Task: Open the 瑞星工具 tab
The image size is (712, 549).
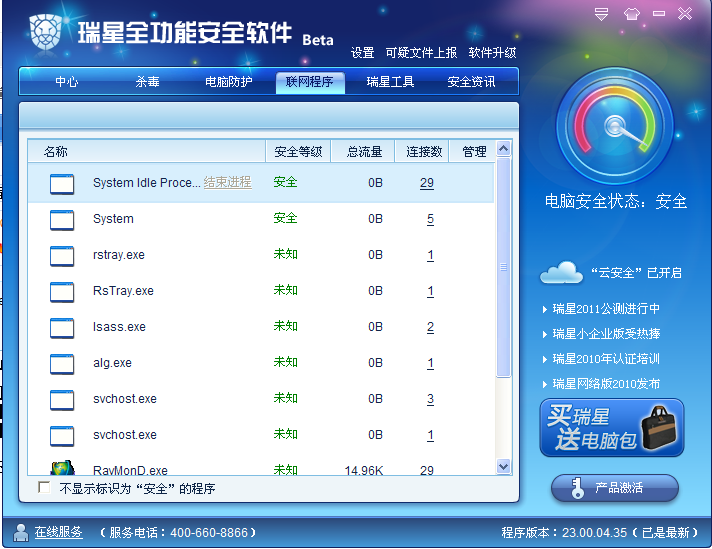Action: point(390,82)
